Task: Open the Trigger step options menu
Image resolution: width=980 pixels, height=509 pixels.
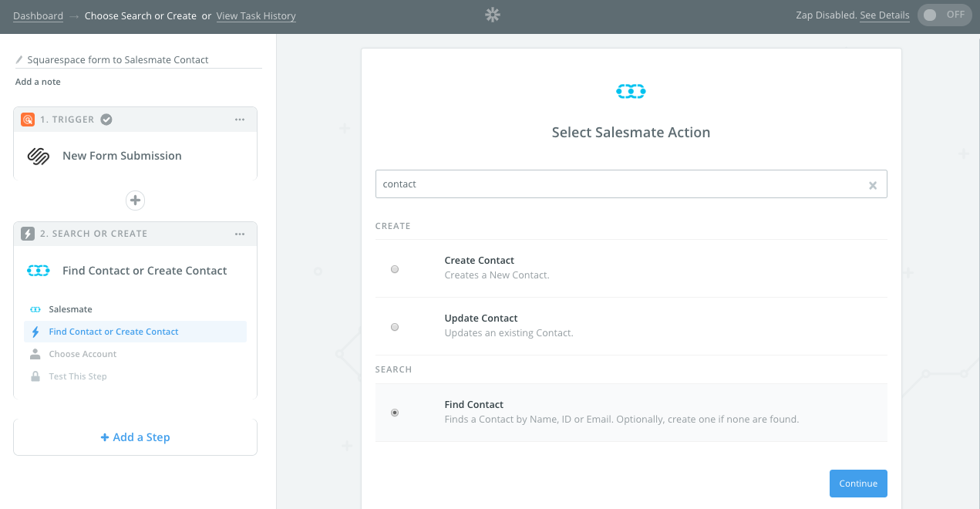Action: point(240,120)
